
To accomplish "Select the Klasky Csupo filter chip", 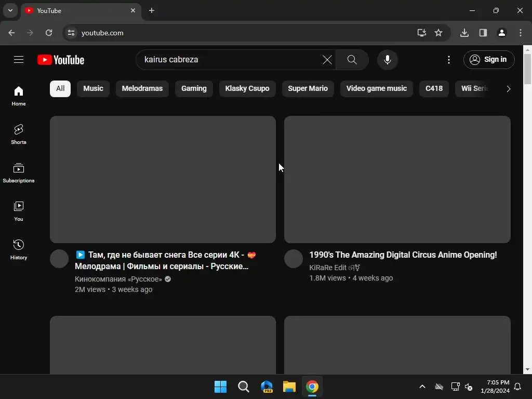I will [247, 88].
